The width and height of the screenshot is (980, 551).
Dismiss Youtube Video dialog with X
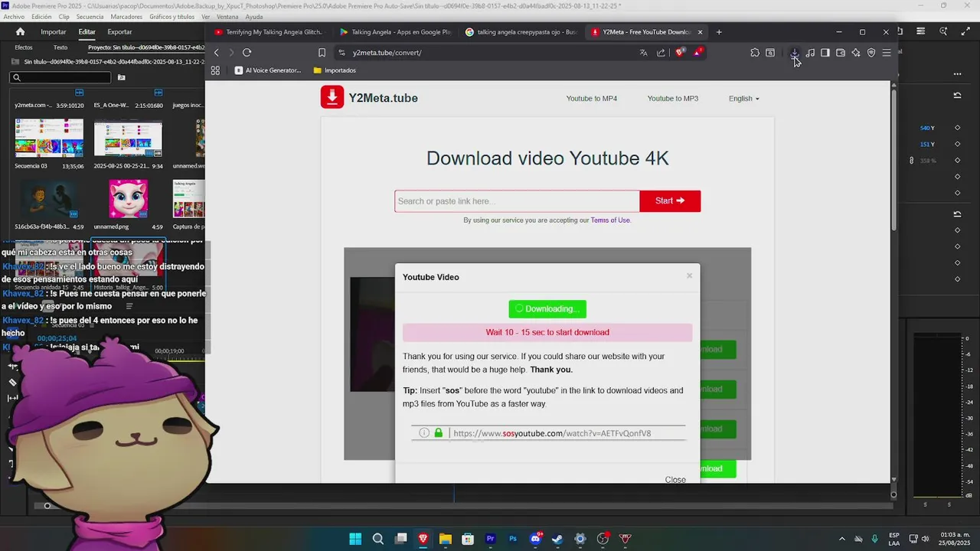[689, 275]
